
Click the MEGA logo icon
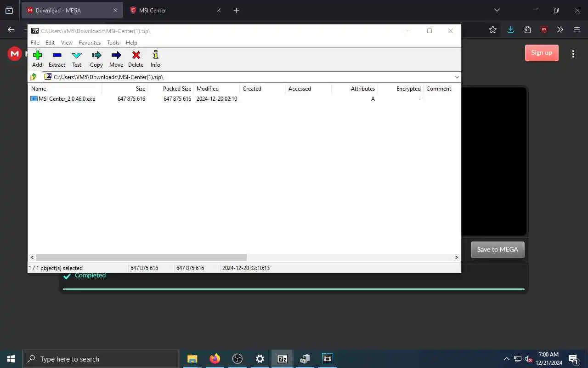[x=15, y=54]
